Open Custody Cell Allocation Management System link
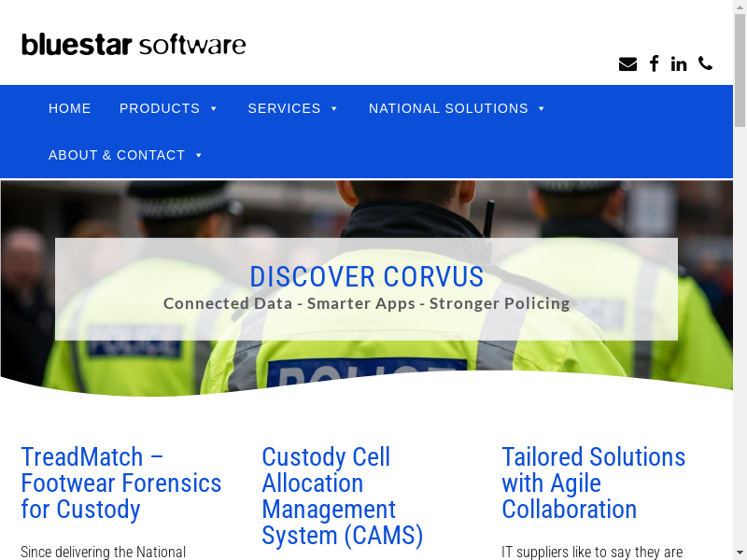 coord(342,497)
